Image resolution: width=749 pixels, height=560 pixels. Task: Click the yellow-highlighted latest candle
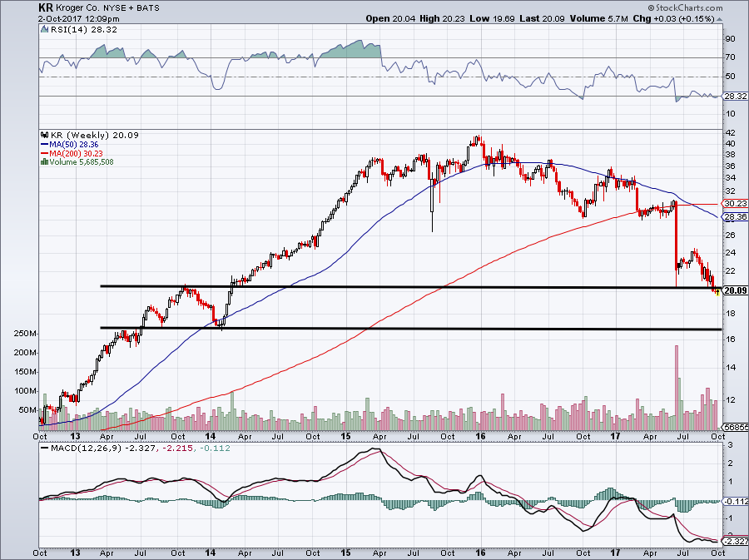[x=717, y=292]
